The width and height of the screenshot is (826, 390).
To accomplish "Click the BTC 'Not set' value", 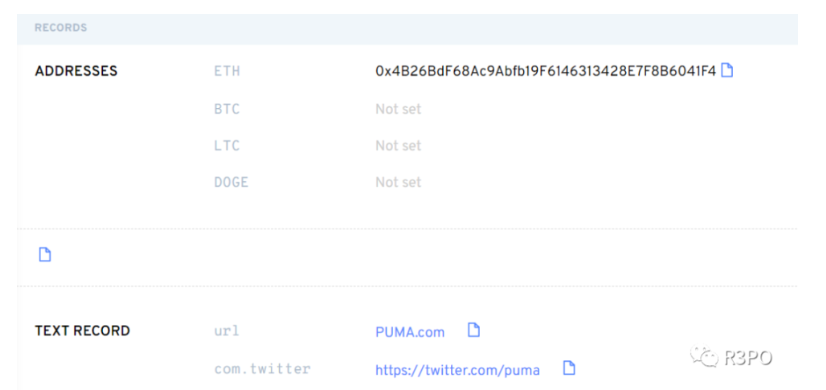I will (x=398, y=109).
